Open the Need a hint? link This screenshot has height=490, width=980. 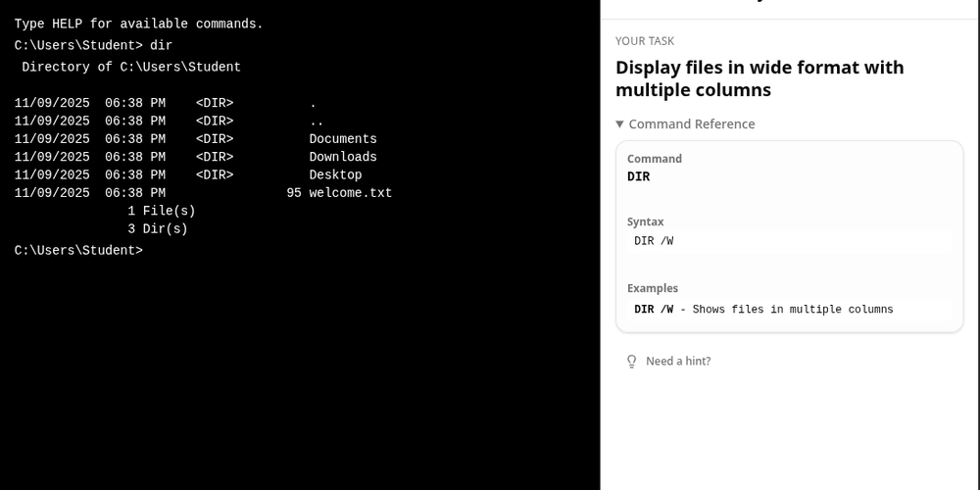click(x=677, y=362)
